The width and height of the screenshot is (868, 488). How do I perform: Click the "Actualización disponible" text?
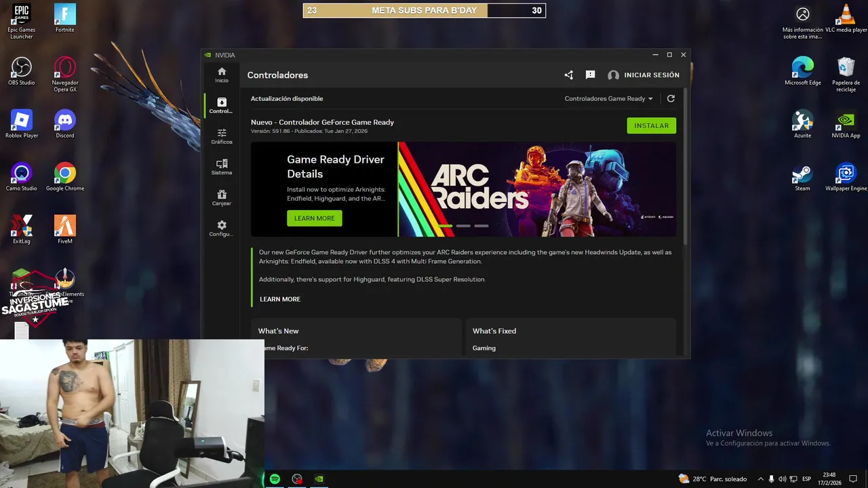coord(287,98)
